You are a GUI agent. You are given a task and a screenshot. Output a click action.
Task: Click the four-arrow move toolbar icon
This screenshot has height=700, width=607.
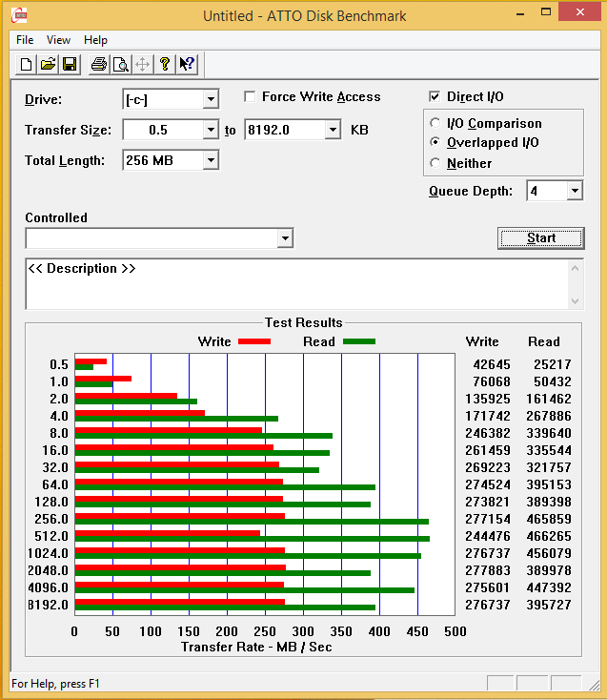pyautogui.click(x=142, y=64)
